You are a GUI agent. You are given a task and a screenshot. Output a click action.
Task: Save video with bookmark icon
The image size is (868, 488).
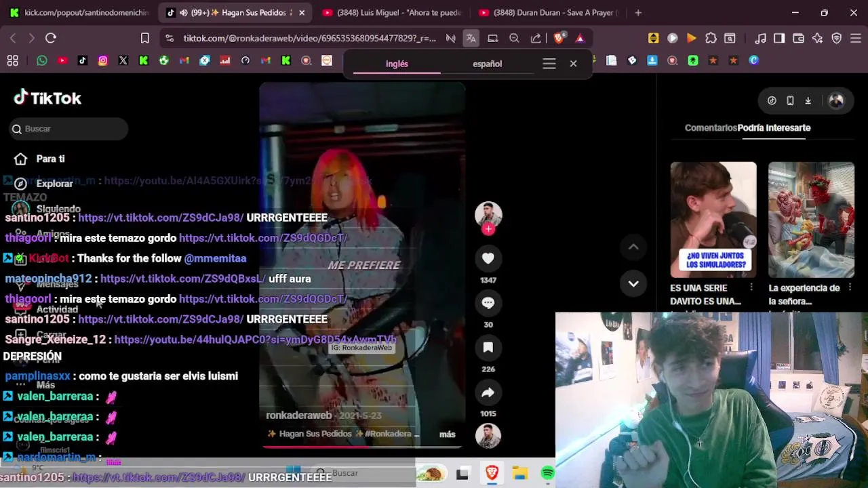488,348
